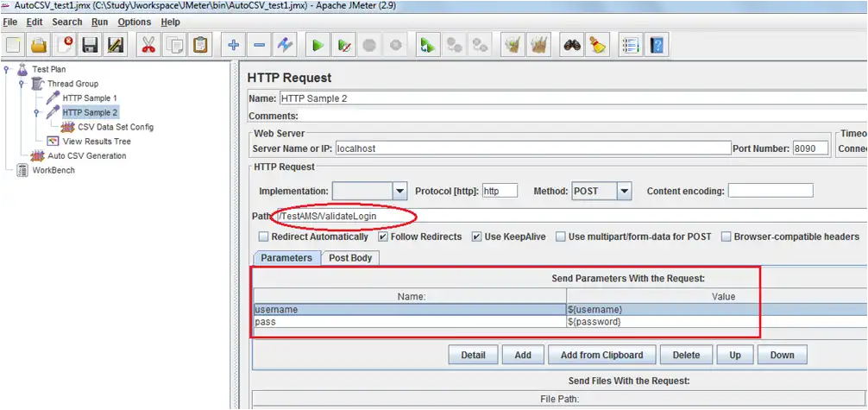
Task: Select the ${password} value cell
Action: [x=717, y=321]
